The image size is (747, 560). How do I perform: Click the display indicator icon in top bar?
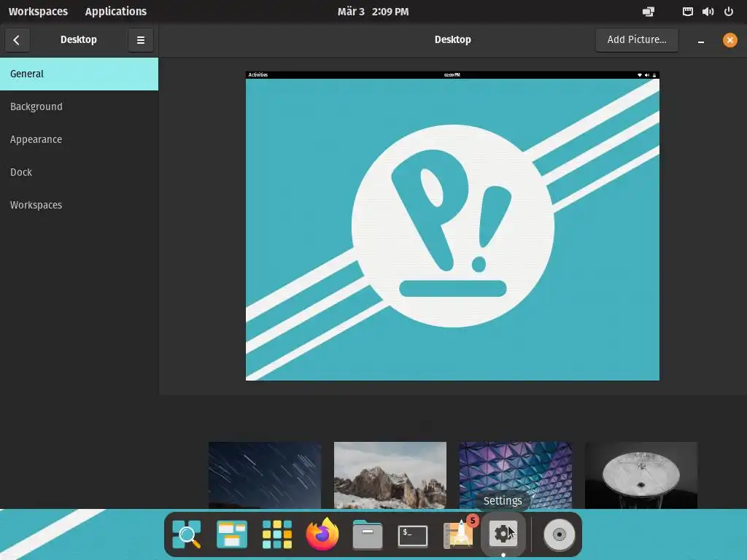649,12
